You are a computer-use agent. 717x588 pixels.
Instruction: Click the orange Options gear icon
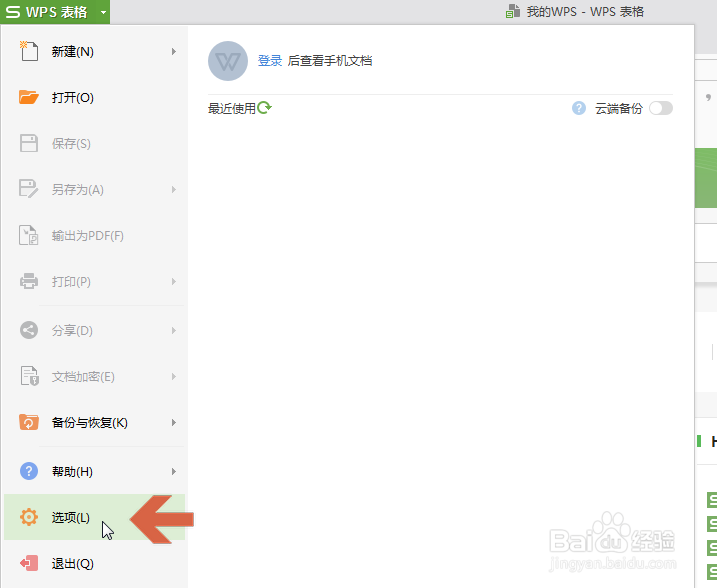29,517
